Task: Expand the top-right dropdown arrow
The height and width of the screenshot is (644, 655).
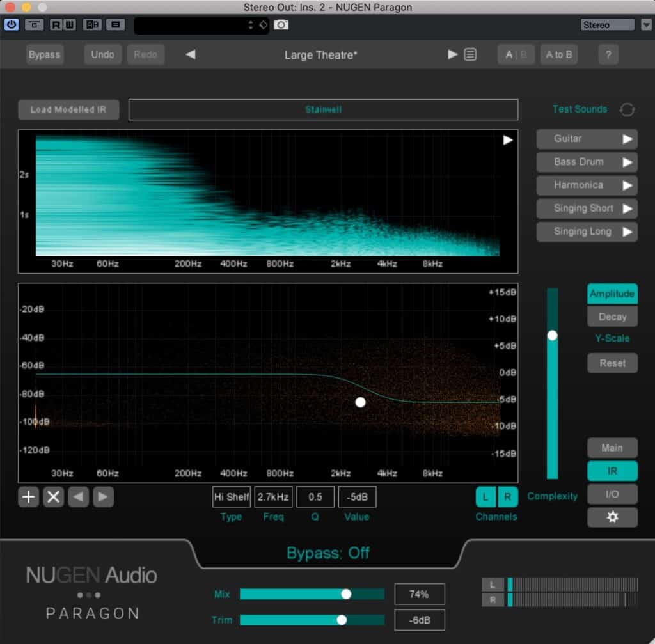Action: 646,25
